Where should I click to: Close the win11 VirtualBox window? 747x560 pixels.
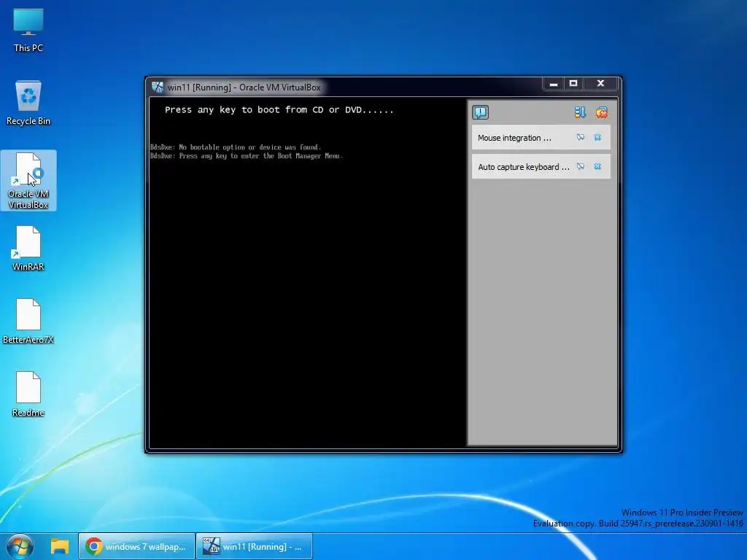[601, 84]
